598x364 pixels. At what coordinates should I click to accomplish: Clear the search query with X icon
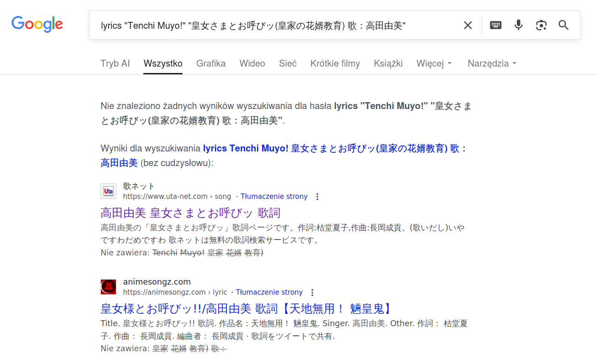pyautogui.click(x=467, y=26)
